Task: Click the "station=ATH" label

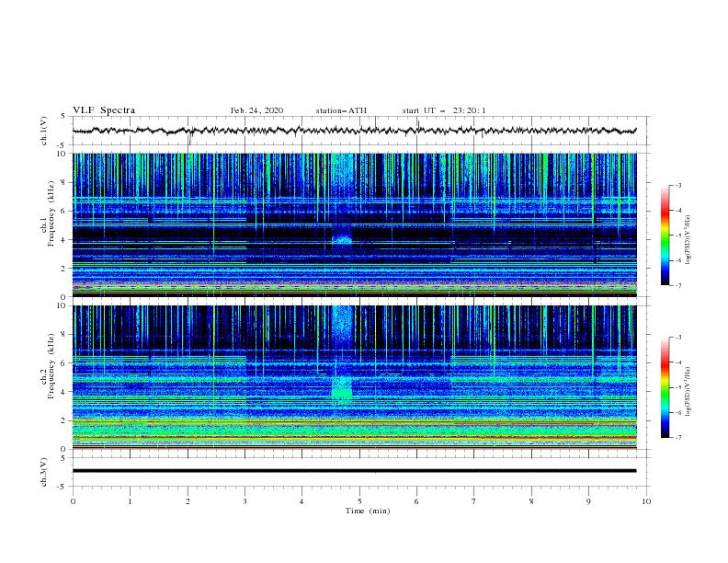Action: (341, 110)
